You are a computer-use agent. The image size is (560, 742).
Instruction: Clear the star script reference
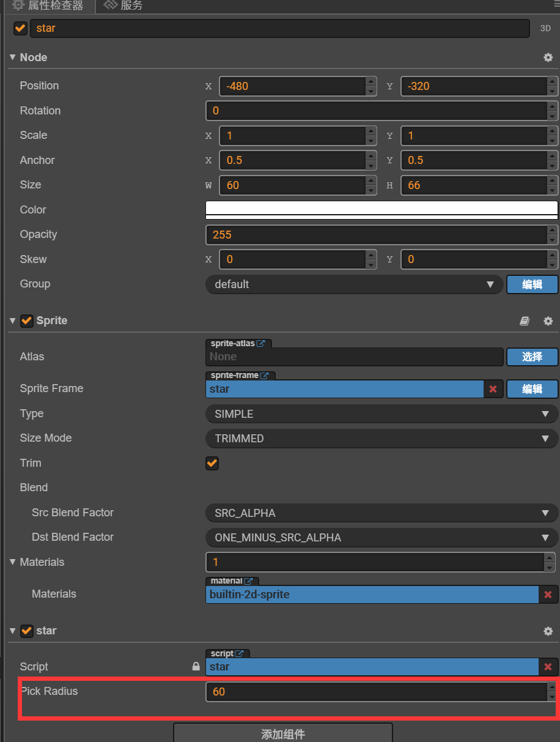548,667
